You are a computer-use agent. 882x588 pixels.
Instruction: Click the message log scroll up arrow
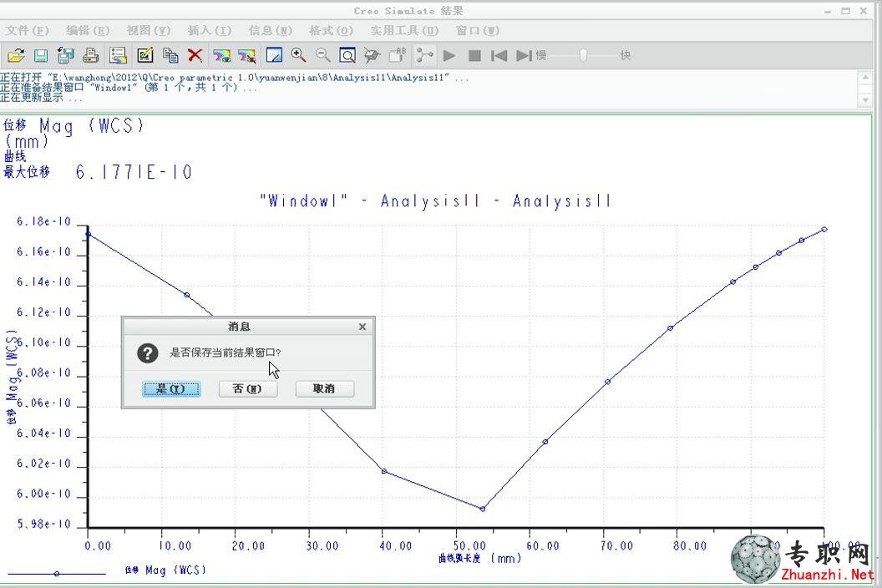[865, 79]
